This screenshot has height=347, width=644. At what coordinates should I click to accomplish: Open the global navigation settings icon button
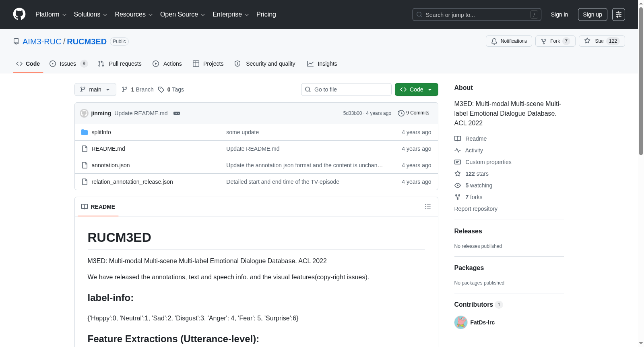coord(619,15)
